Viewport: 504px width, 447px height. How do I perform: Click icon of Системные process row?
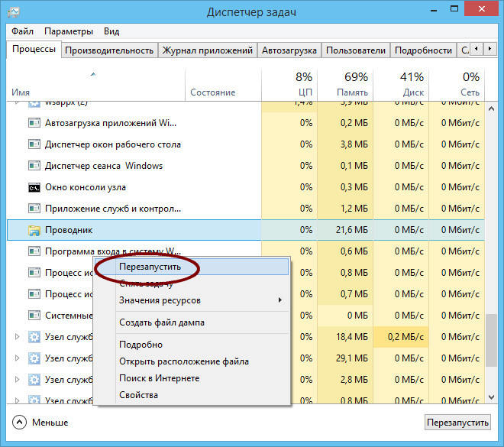pyautogui.click(x=34, y=316)
